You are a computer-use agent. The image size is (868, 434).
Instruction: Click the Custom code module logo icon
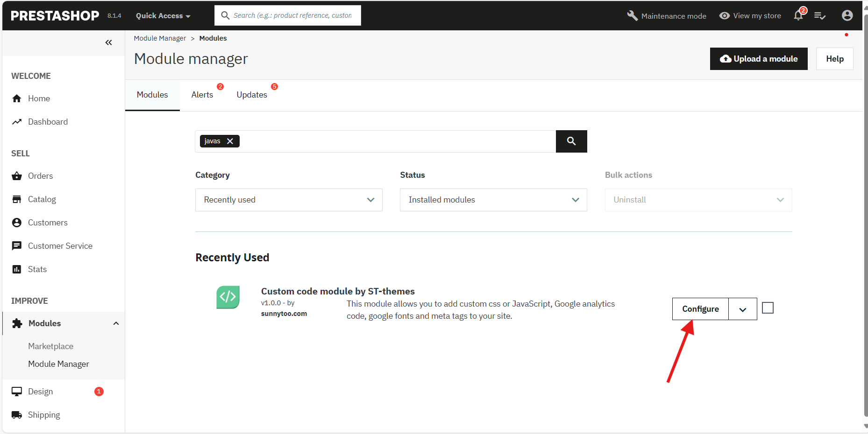coord(228,297)
